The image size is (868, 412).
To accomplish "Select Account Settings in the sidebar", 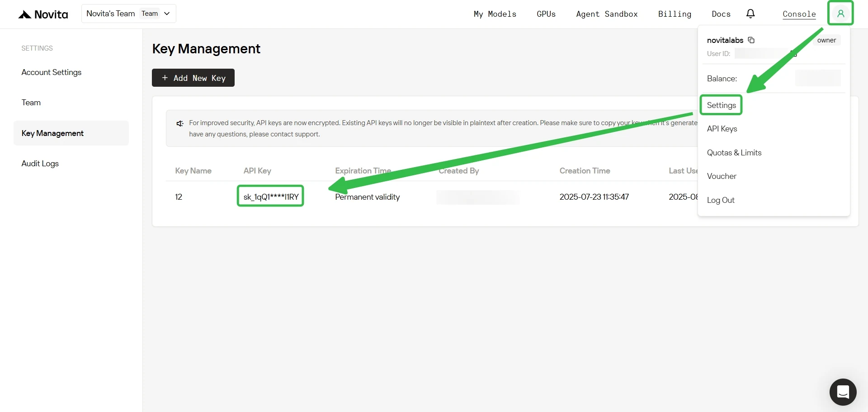I will (52, 72).
